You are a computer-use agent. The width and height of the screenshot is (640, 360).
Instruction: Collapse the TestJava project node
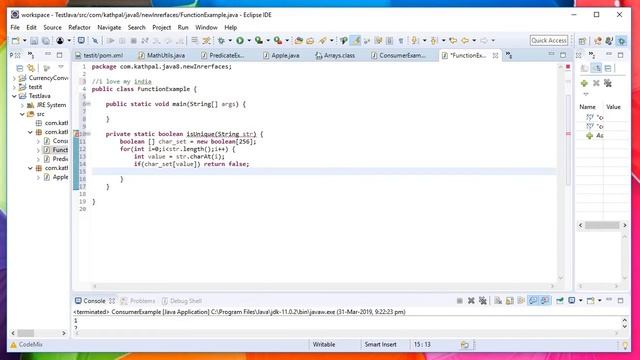14,96
